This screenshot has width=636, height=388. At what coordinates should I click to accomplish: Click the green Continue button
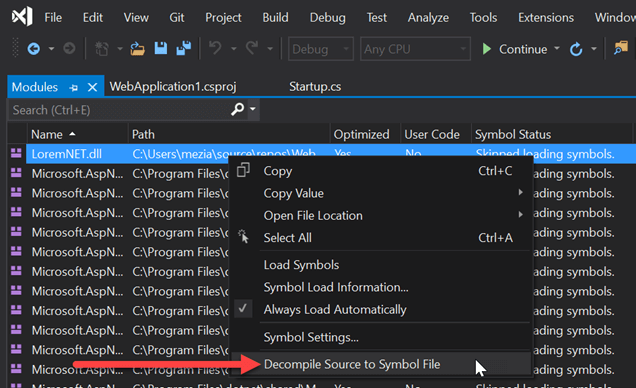514,49
